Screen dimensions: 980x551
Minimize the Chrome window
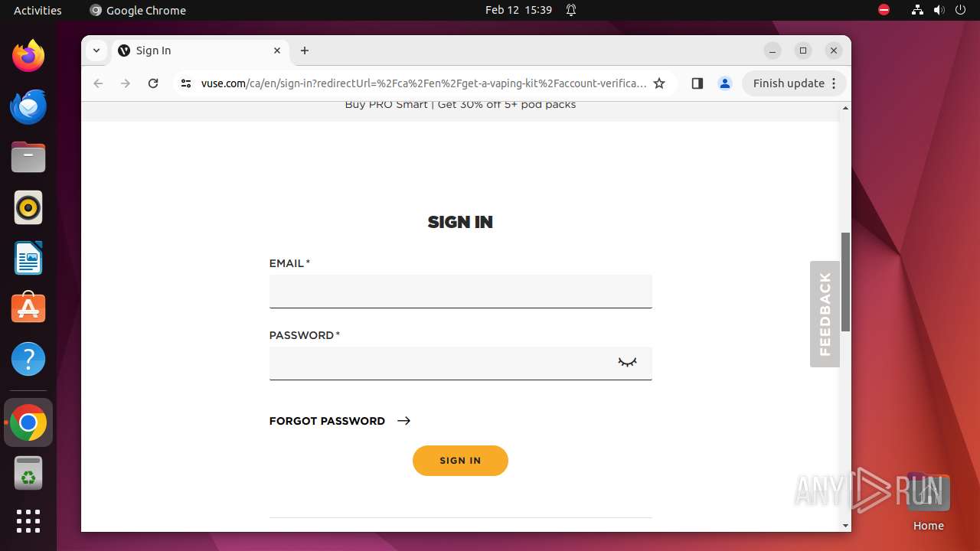[x=773, y=51]
